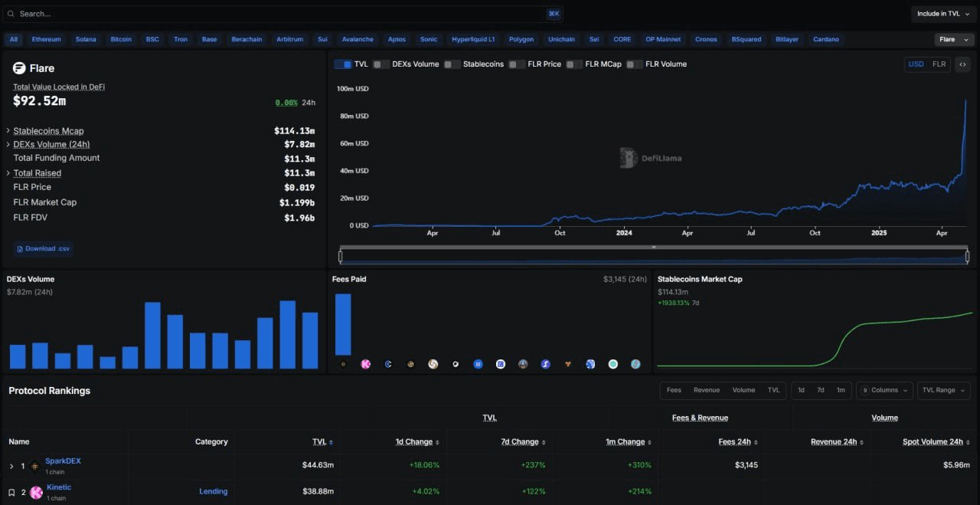Open the TVL Range dropdown

tap(944, 390)
